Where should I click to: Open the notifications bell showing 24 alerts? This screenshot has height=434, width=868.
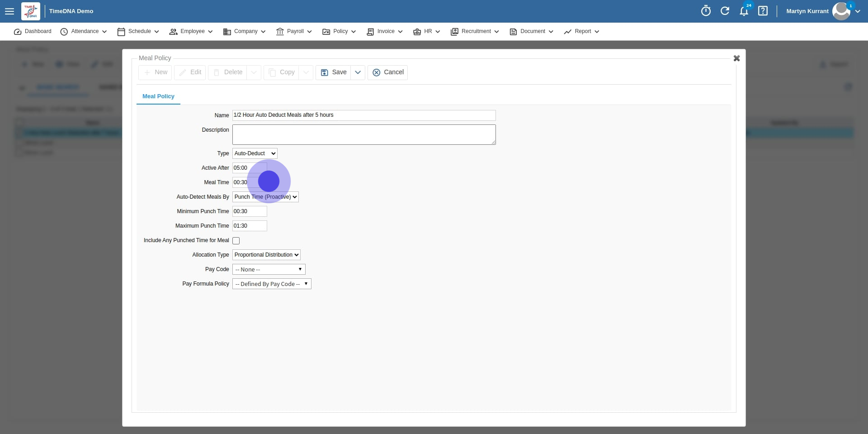744,11
